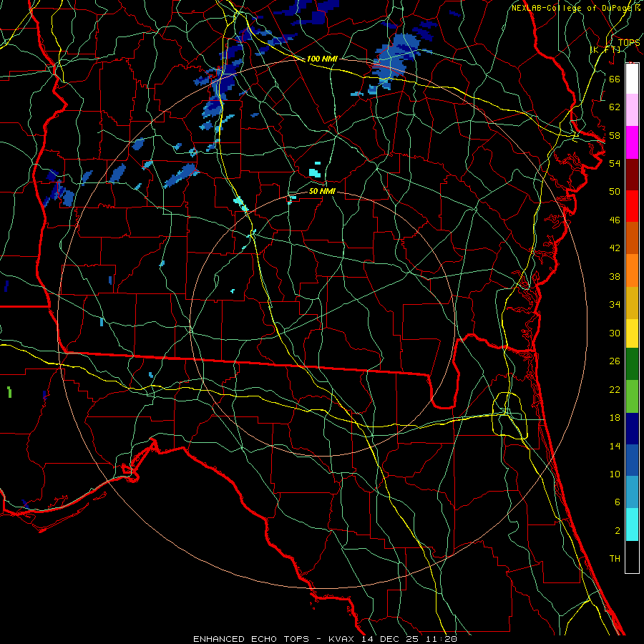Click the legend value "38"
The height and width of the screenshot is (644, 644).
point(615,276)
